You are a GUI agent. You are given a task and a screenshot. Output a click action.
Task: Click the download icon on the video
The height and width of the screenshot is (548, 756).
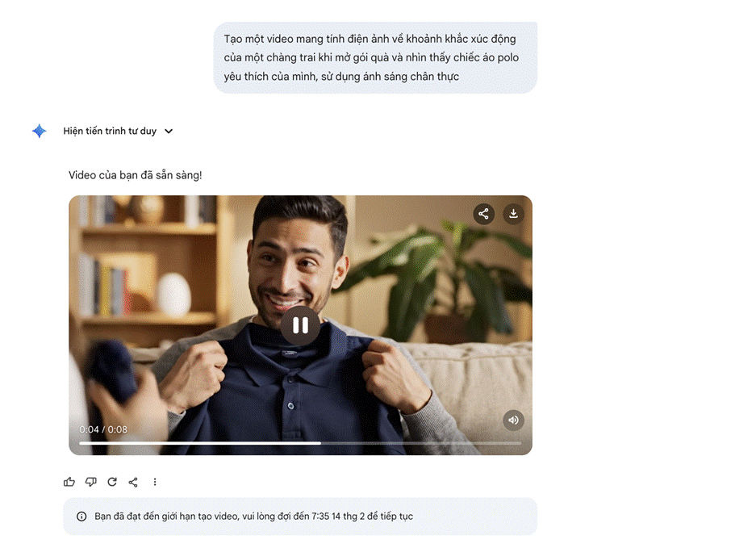(513, 214)
